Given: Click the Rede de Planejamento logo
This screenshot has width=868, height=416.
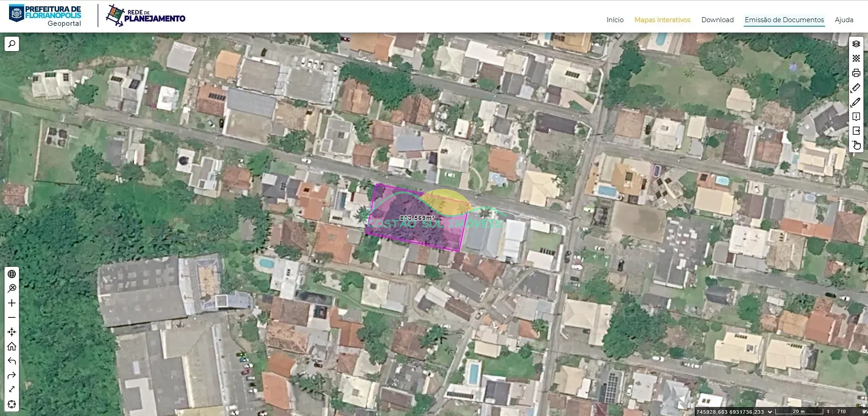Looking at the screenshot, I should coord(146,16).
